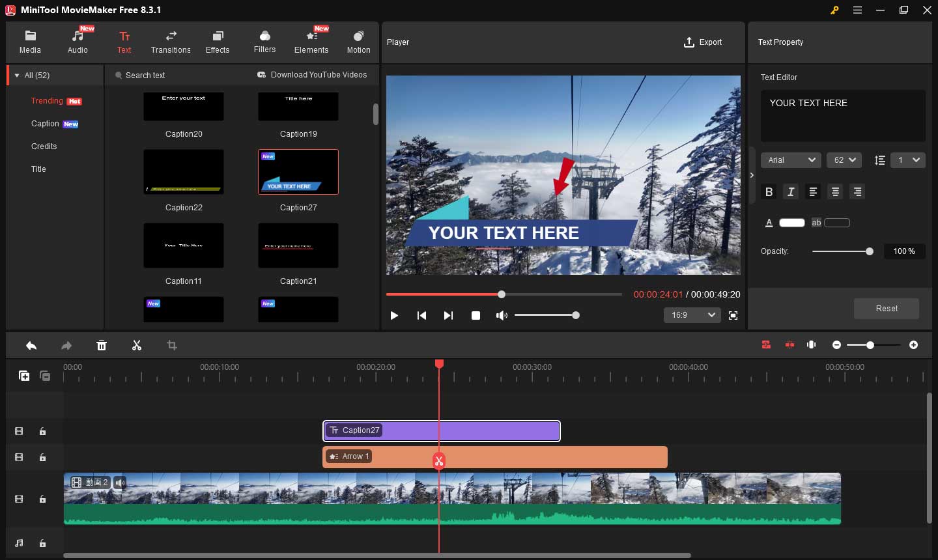The height and width of the screenshot is (560, 938).
Task: Select the Caption22 text template thumbnail
Action: pyautogui.click(x=184, y=172)
